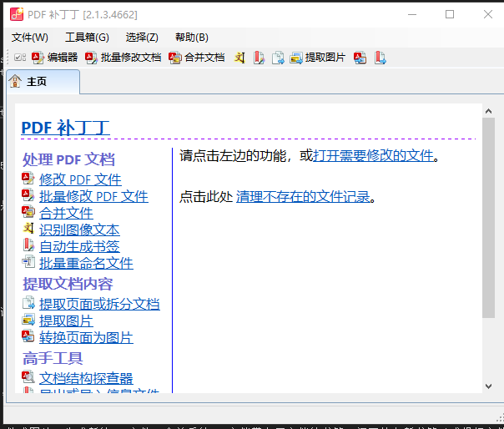Viewport: 504px width, 429px height.
Task: Click the extract pages toolbar icon
Action: [278, 58]
